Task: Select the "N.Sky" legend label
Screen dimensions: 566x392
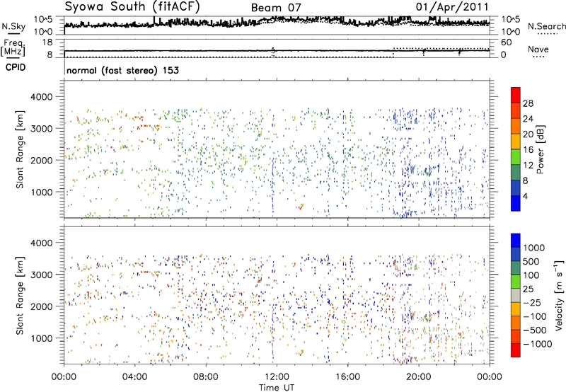Action: (13, 26)
